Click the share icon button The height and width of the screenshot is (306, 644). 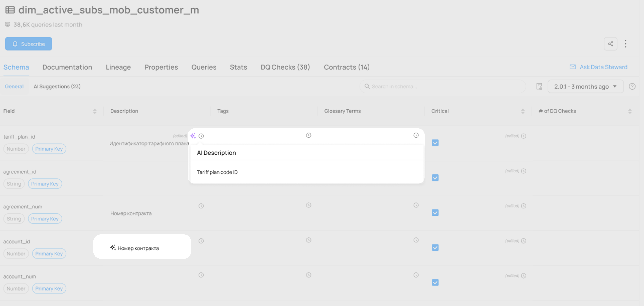click(x=611, y=44)
